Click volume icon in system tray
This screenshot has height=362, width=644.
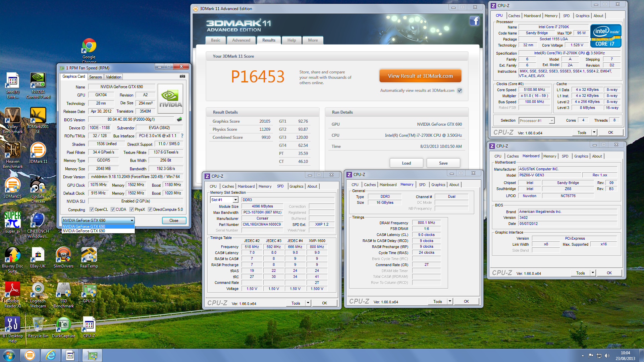tap(607, 356)
